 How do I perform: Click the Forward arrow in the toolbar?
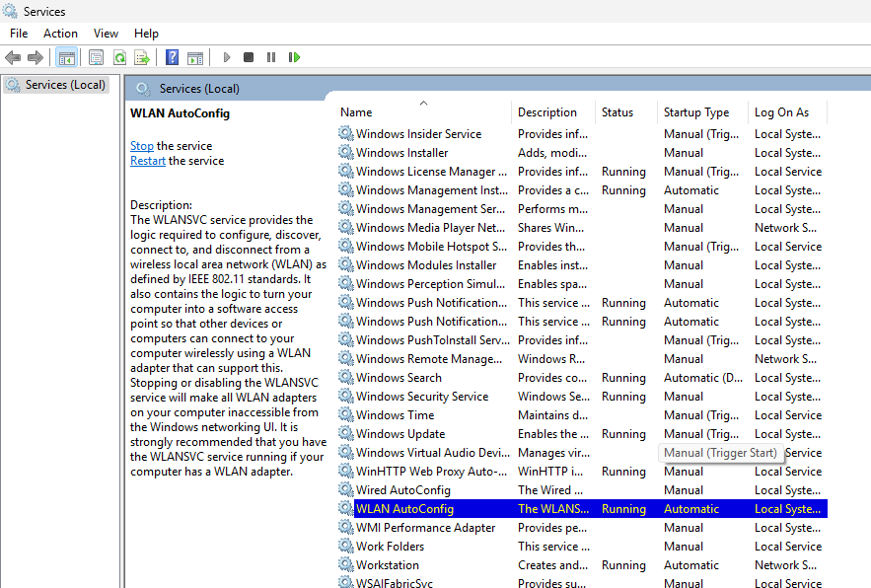36,58
